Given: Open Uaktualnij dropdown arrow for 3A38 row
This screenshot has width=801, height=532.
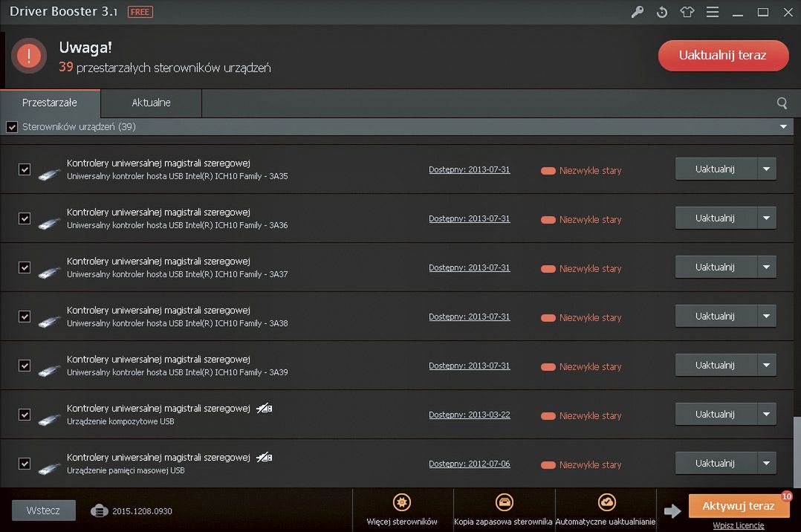Looking at the screenshot, I should coord(766,317).
